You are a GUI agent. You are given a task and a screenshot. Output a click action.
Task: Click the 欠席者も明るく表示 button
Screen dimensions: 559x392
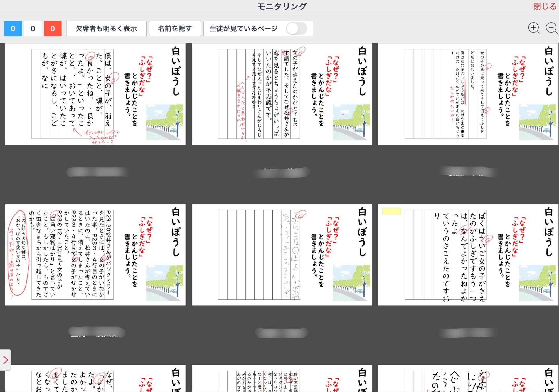pos(106,29)
